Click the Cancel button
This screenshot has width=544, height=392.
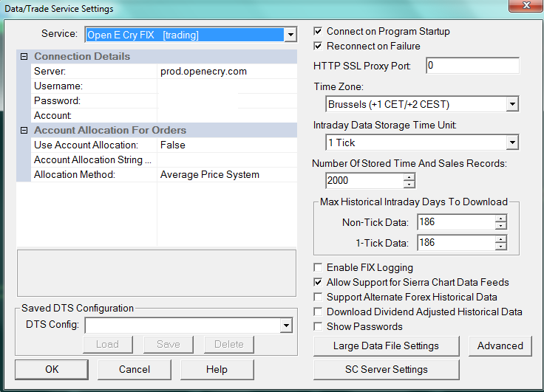click(x=135, y=369)
